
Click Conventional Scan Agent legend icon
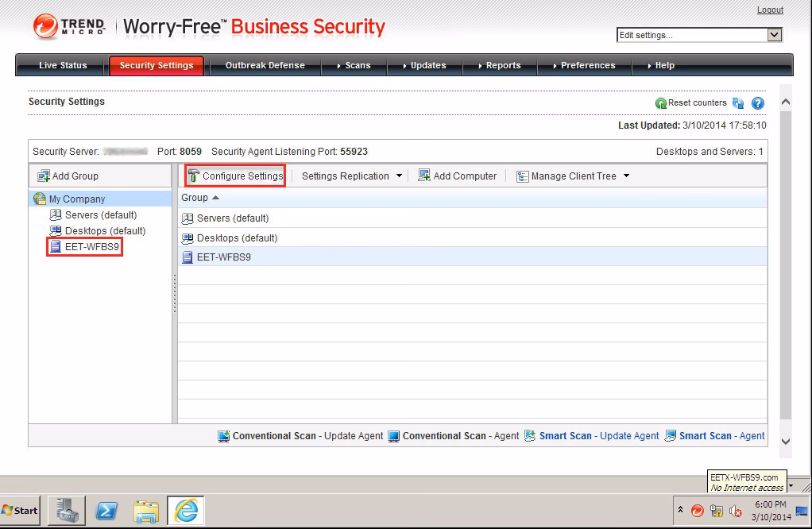click(393, 436)
